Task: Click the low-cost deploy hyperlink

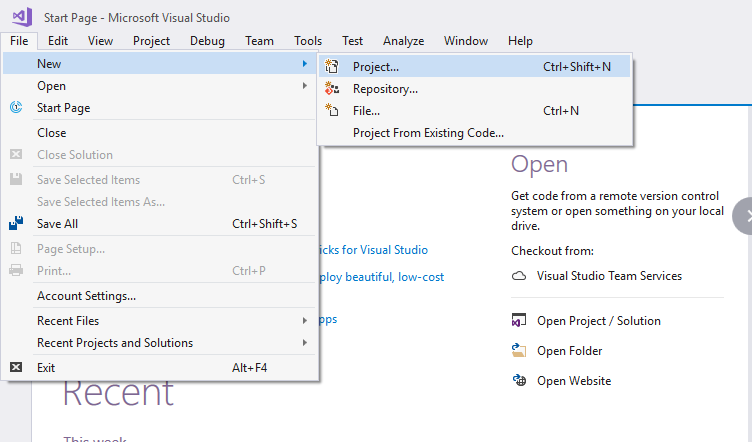Action: point(382,277)
